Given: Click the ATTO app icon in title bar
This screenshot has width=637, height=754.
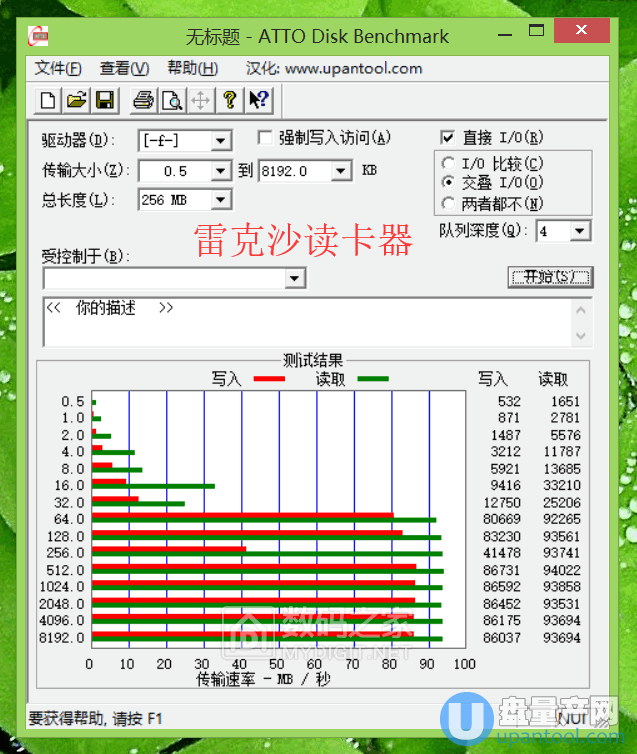Looking at the screenshot, I should pyautogui.click(x=38, y=37).
